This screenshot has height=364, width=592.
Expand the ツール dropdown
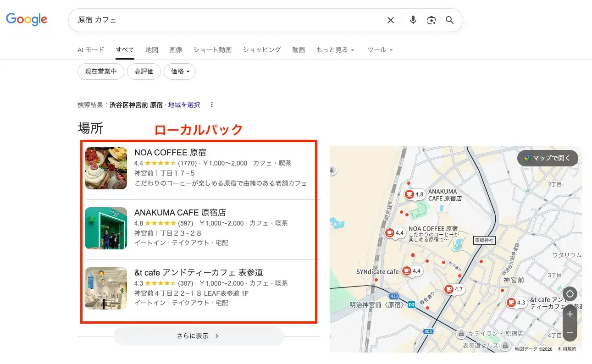[380, 50]
